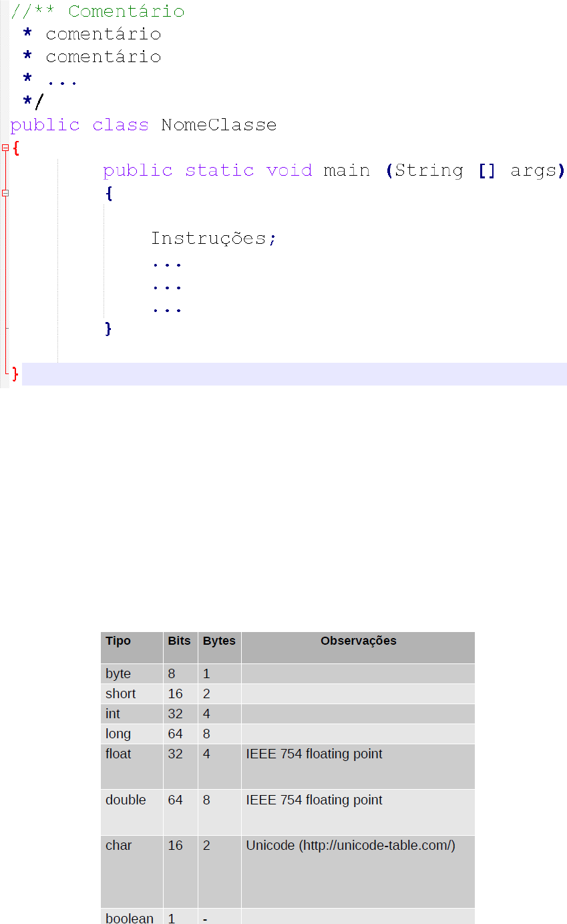The image size is (567, 924).
Task: Place cursor on the Instruções; line
Action: pyautogui.click(x=213, y=239)
